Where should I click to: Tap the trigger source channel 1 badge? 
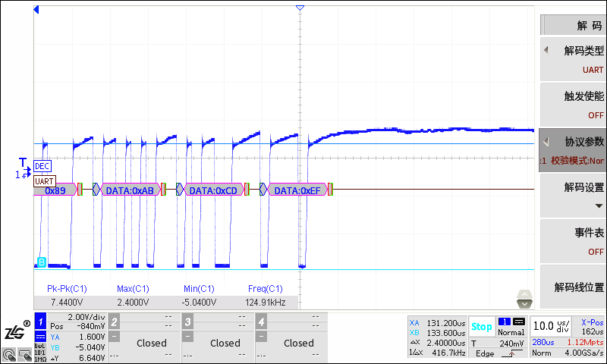tap(505, 322)
